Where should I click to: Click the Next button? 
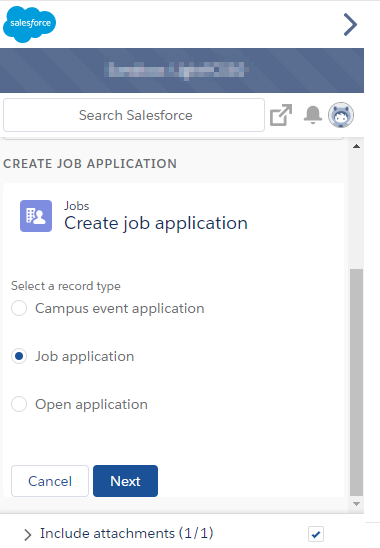pos(126,481)
